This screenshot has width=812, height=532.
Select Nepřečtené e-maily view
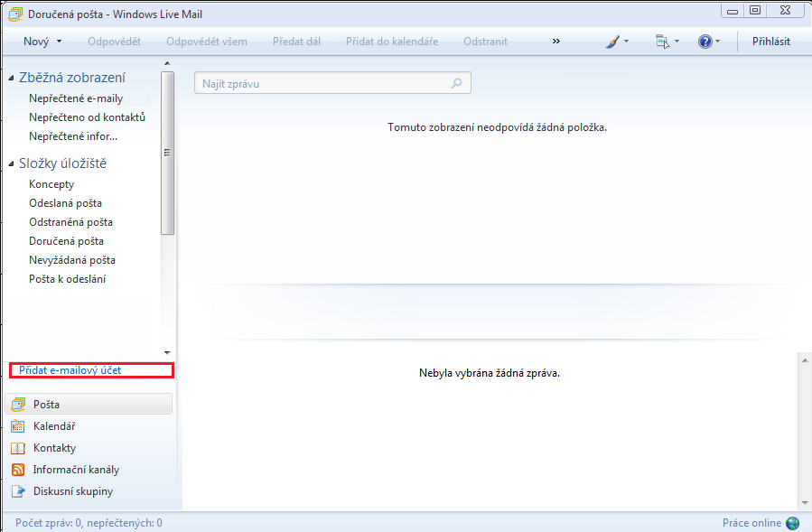coord(76,98)
